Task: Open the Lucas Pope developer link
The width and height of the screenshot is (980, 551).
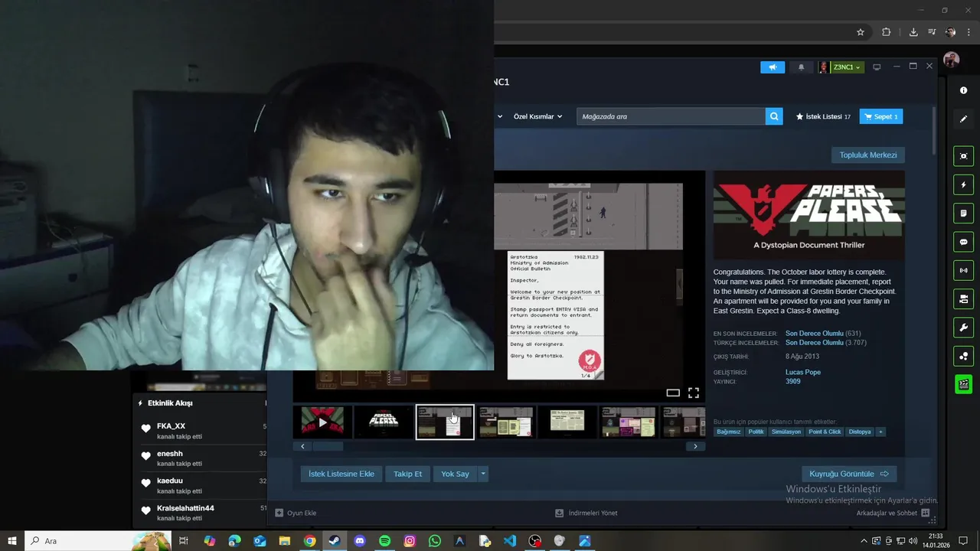Action: 802,372
